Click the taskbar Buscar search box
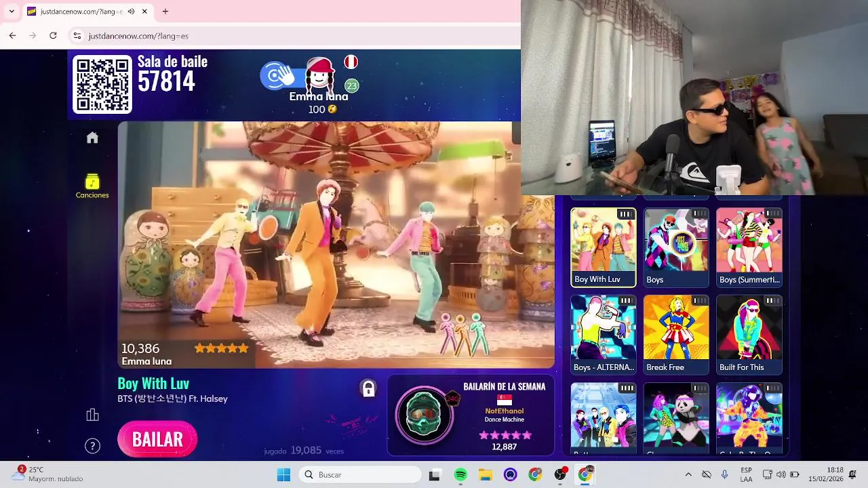Screen dimensions: 868x488 [x=360, y=474]
